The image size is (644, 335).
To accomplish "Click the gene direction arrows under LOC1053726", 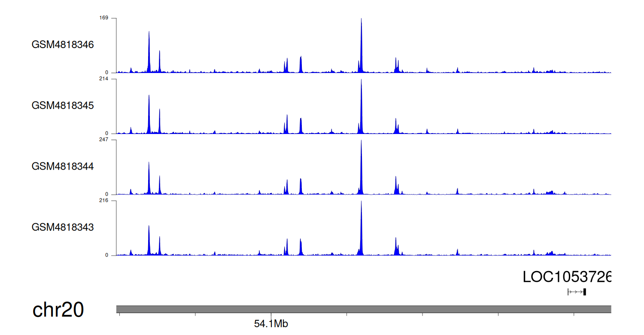I will click(x=575, y=292).
